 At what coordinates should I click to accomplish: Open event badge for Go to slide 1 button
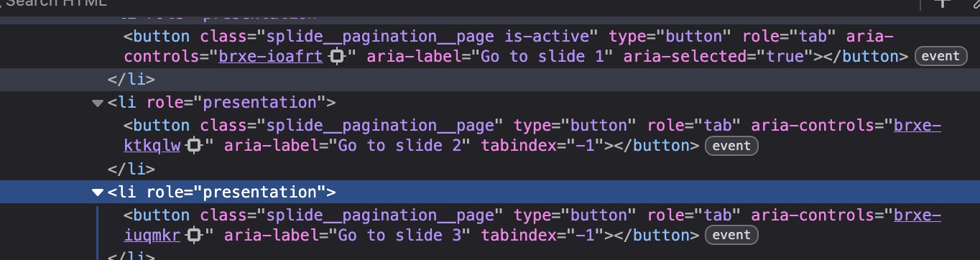coord(940,57)
